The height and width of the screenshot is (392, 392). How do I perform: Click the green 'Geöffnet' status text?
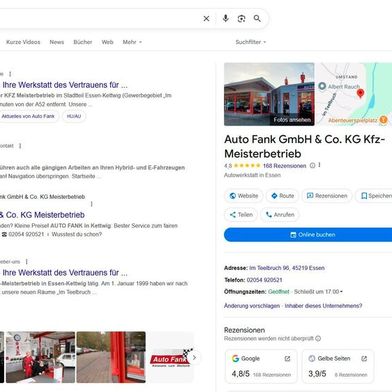279,292
